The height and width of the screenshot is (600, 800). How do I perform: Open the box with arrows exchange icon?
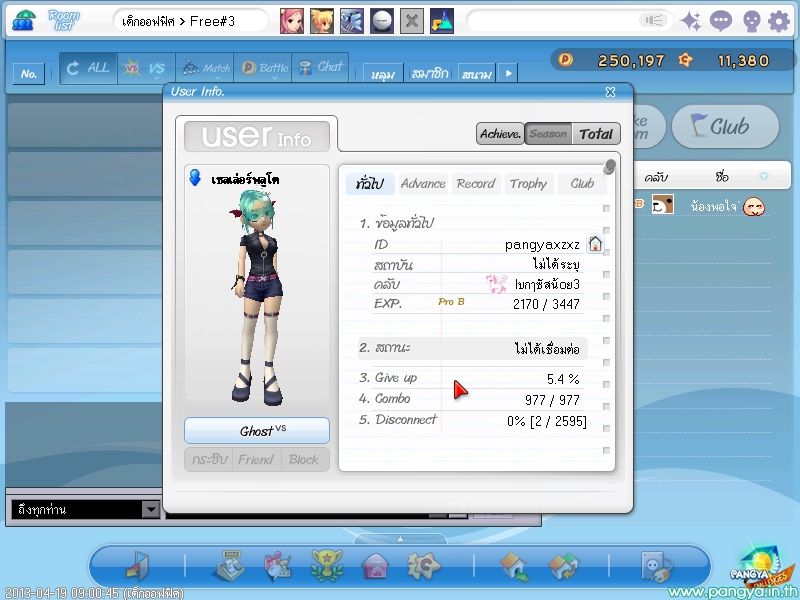click(x=563, y=566)
